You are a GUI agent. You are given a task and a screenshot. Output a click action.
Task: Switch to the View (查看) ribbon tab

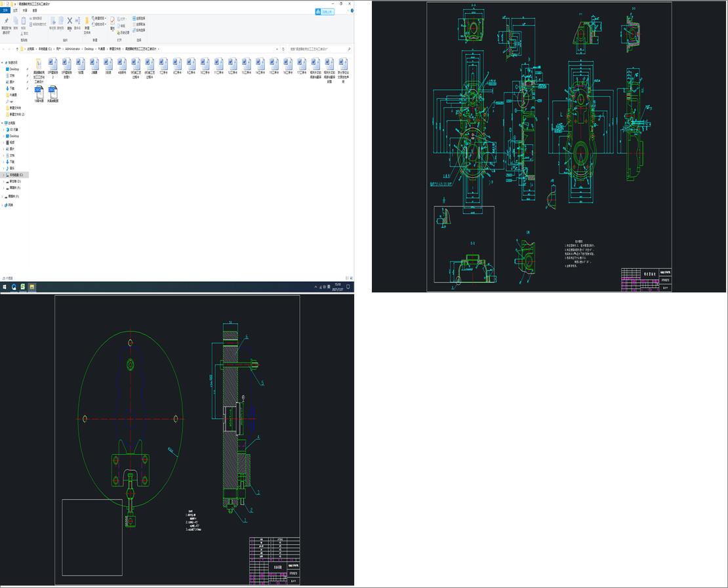pyautogui.click(x=35, y=10)
